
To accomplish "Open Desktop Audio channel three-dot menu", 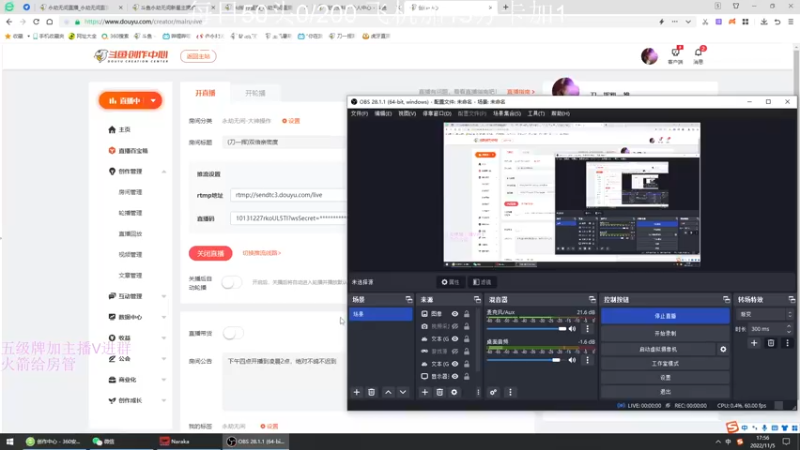I will pos(587,360).
